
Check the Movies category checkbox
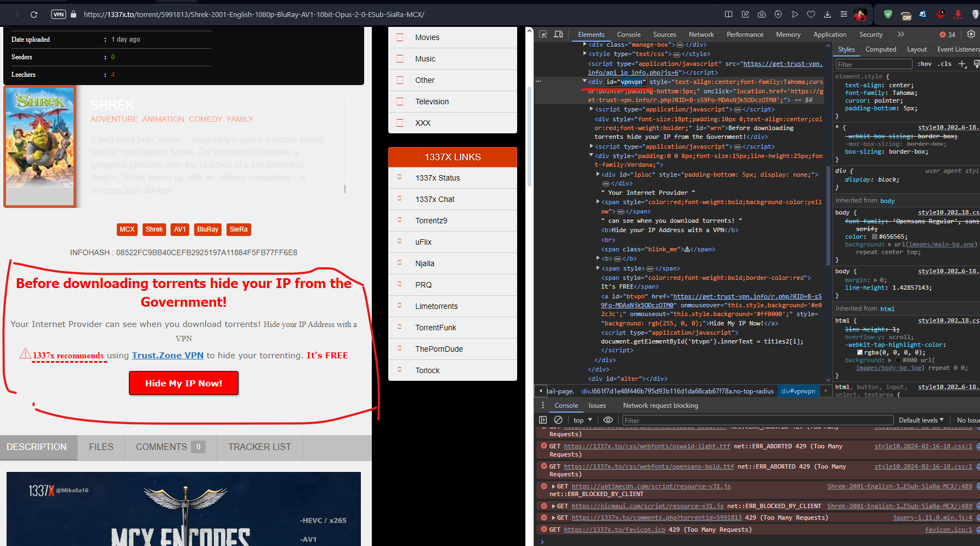pos(400,37)
